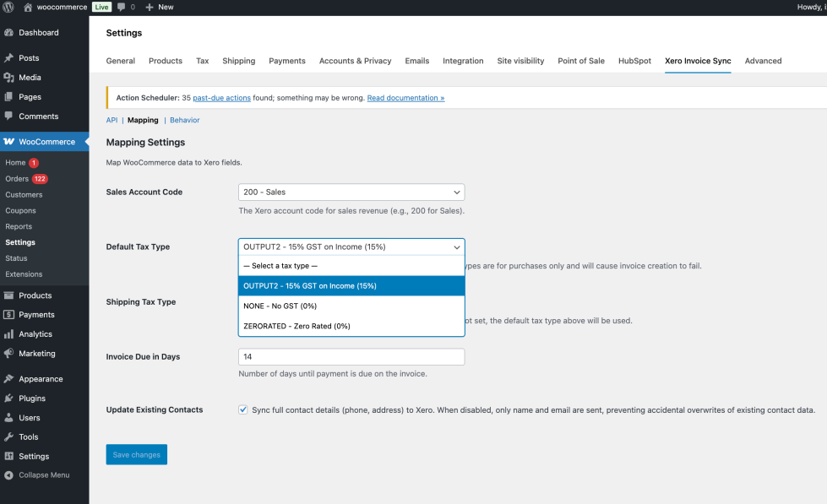The image size is (827, 504).
Task: Open the Payments settings tab
Action: click(x=287, y=61)
